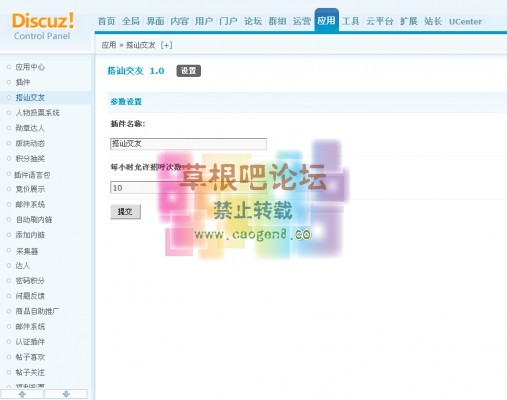The width and height of the screenshot is (507, 400).
Task: Open 版块动态 sidebar item
Action: pyautogui.click(x=30, y=143)
